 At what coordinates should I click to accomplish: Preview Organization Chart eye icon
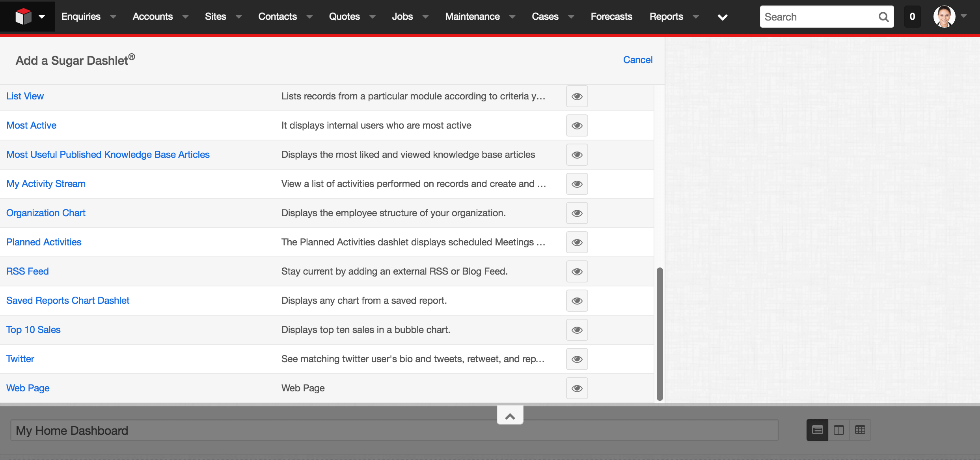(577, 213)
